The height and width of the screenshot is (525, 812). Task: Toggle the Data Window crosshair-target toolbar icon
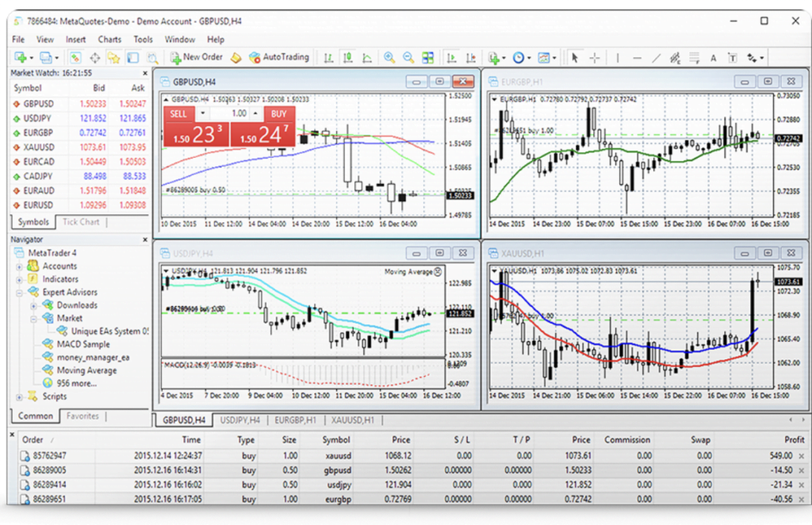(95, 58)
